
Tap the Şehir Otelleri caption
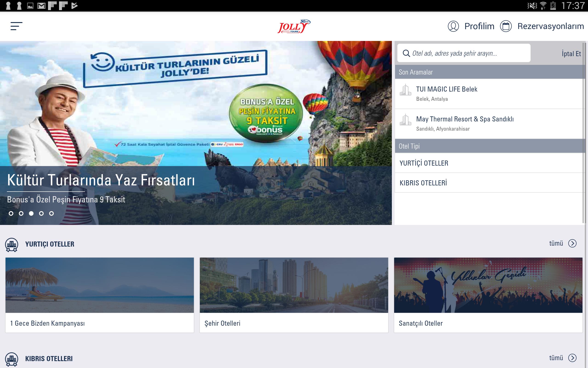[x=222, y=323]
